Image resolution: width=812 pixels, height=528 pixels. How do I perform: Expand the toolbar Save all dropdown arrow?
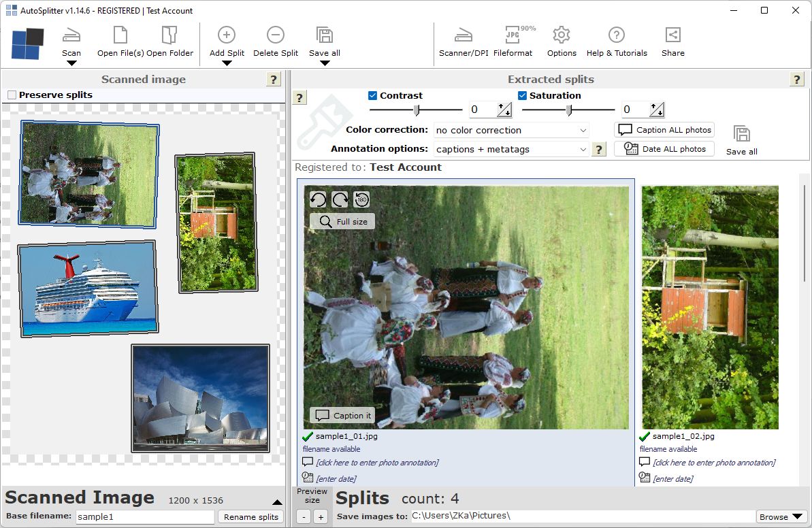[x=325, y=63]
